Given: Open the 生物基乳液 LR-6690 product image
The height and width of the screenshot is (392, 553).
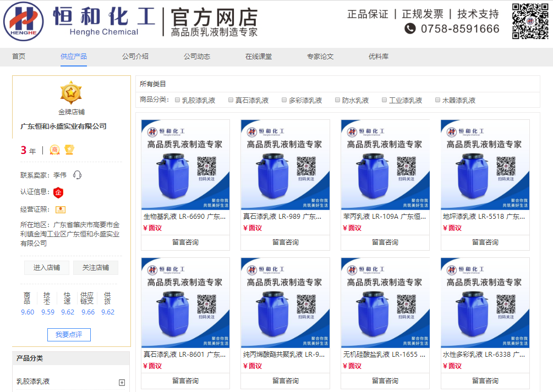Looking at the screenshot, I should tap(185, 165).
